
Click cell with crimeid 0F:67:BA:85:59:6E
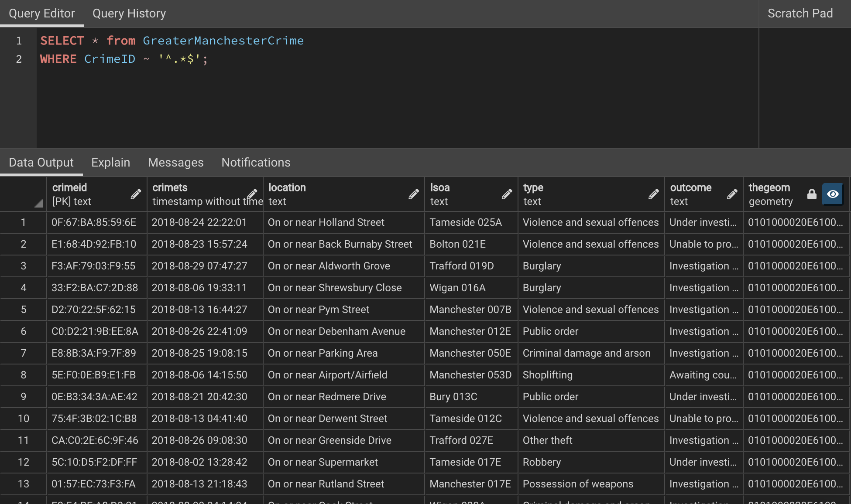pos(94,222)
